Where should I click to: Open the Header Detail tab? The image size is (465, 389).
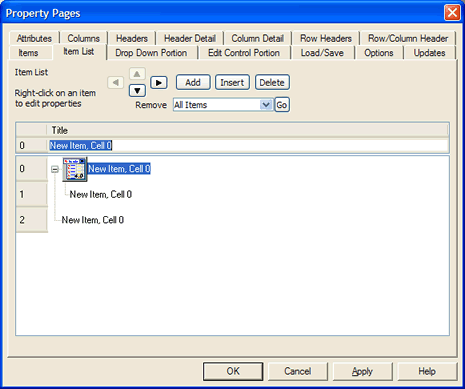point(190,38)
